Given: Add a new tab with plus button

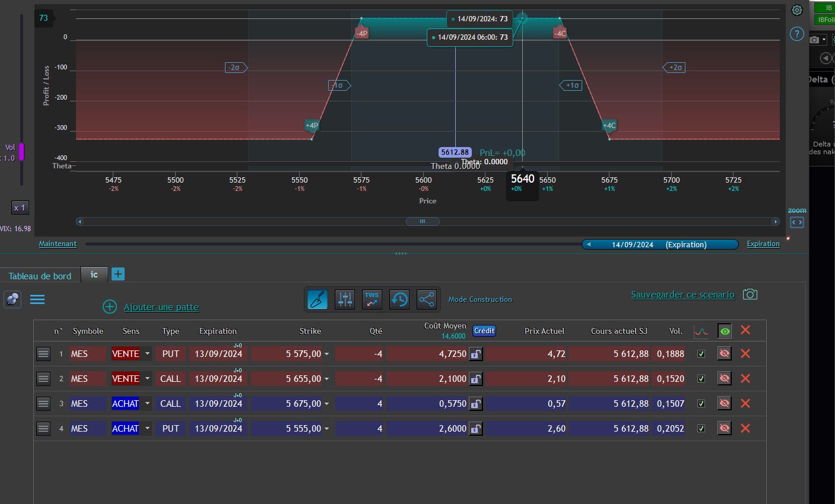Looking at the screenshot, I should pos(118,274).
